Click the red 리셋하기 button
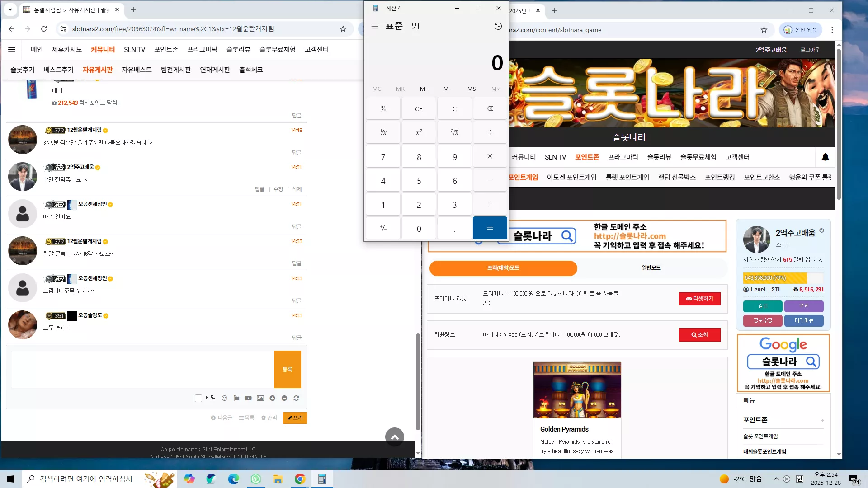868x488 pixels. [700, 299]
